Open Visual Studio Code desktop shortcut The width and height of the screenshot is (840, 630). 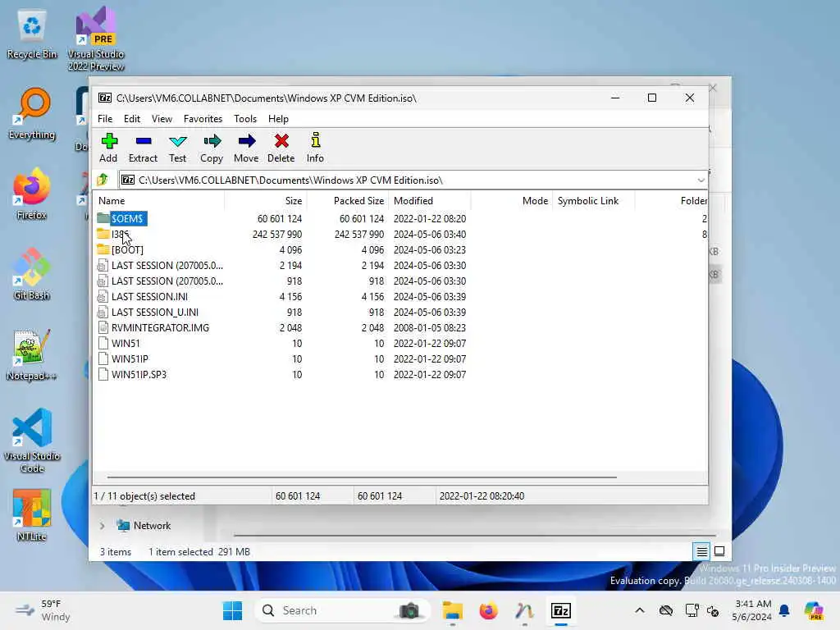click(x=32, y=441)
